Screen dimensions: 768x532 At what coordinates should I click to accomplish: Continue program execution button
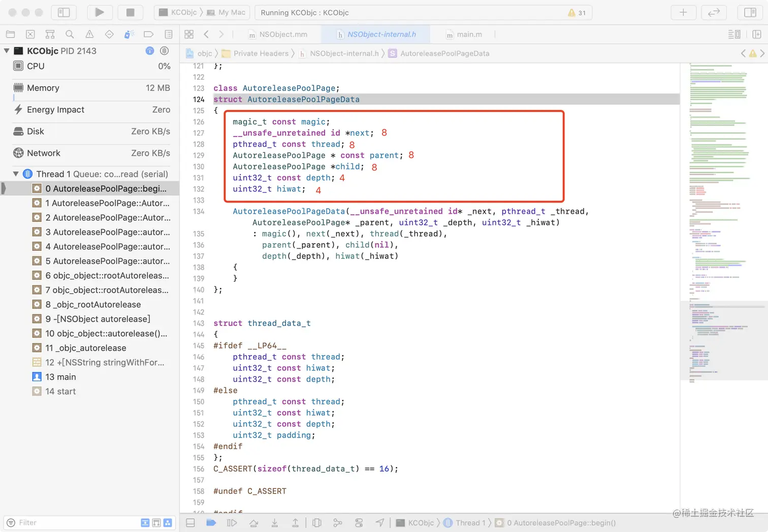(x=232, y=523)
